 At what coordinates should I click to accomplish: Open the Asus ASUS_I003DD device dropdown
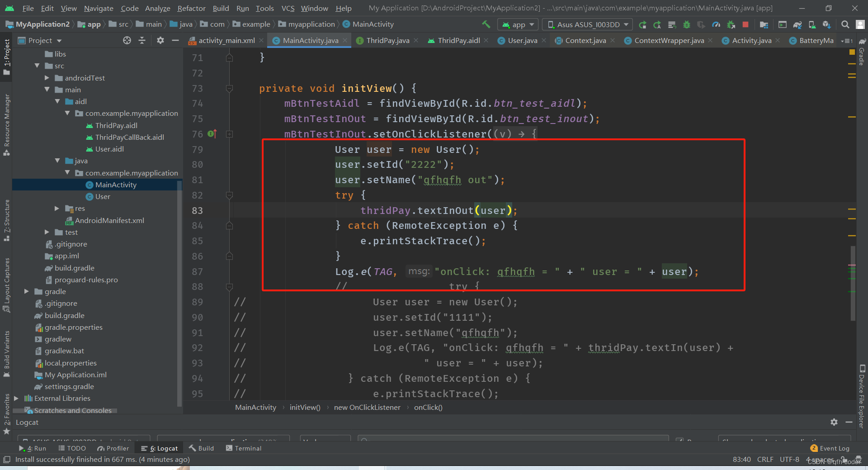click(x=587, y=24)
